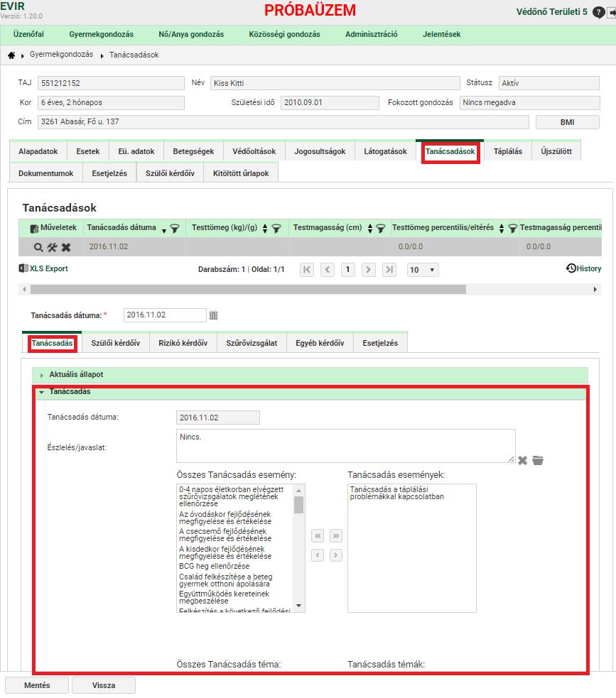Screen dimensions: 616x698
Task: Open the Üzenőfal menu
Action: pos(28,34)
